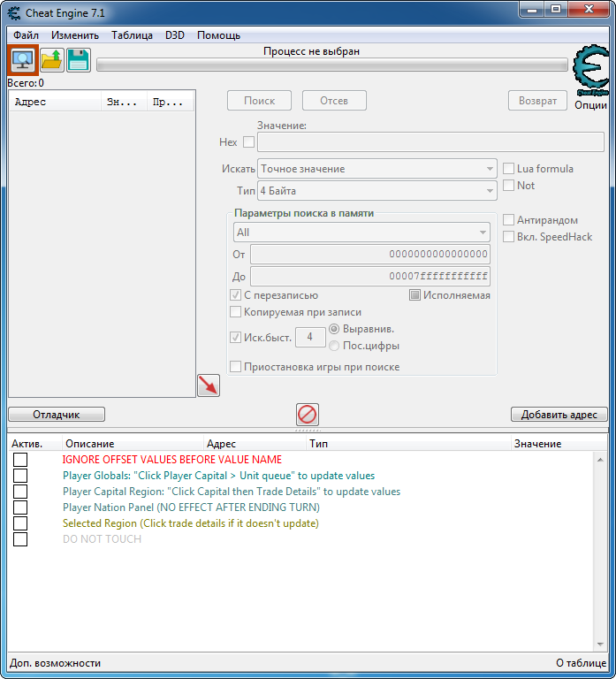616x679 pixels.
Task: Click the "Добавить адрес" button
Action: tap(559, 415)
